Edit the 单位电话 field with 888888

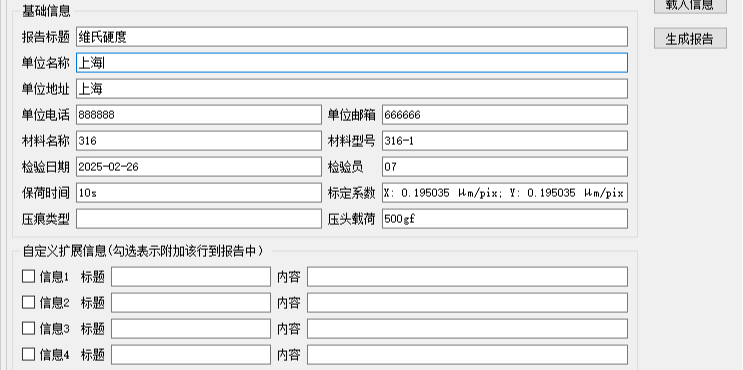pyautogui.click(x=199, y=115)
